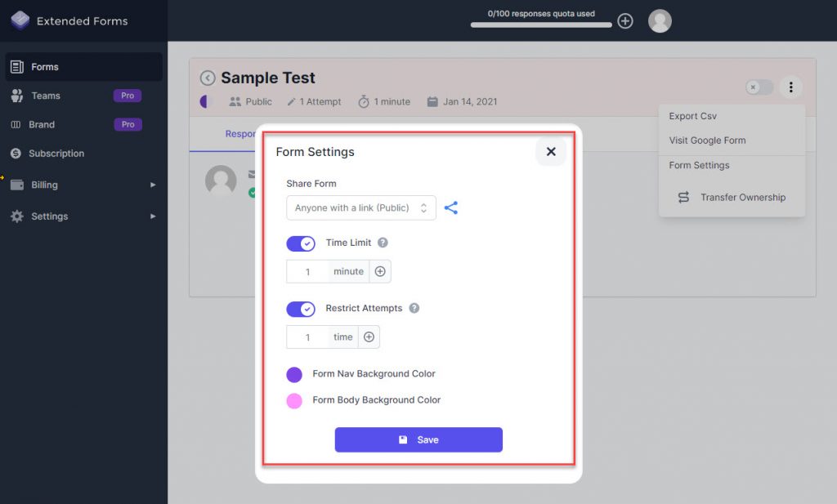Click 'Visit Google Form' link
This screenshot has height=504, width=837.
coord(706,140)
